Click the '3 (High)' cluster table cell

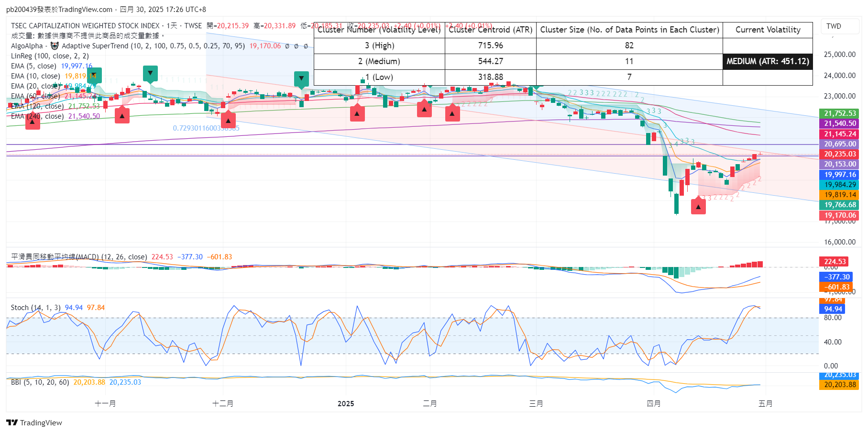click(379, 45)
